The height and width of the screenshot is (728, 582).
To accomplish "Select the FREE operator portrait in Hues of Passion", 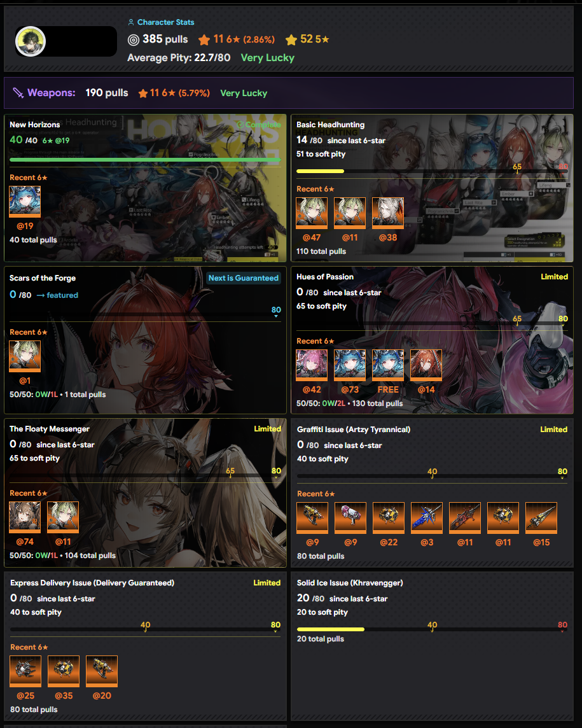I will click(388, 365).
